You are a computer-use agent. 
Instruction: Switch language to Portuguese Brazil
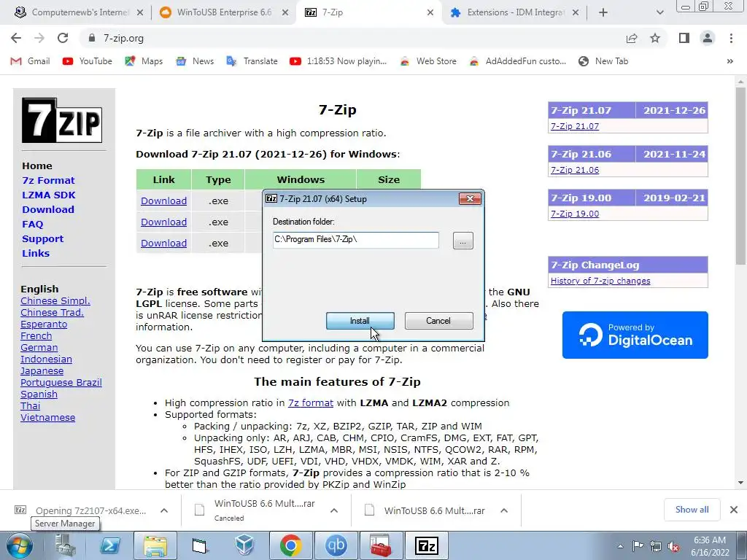(61, 382)
